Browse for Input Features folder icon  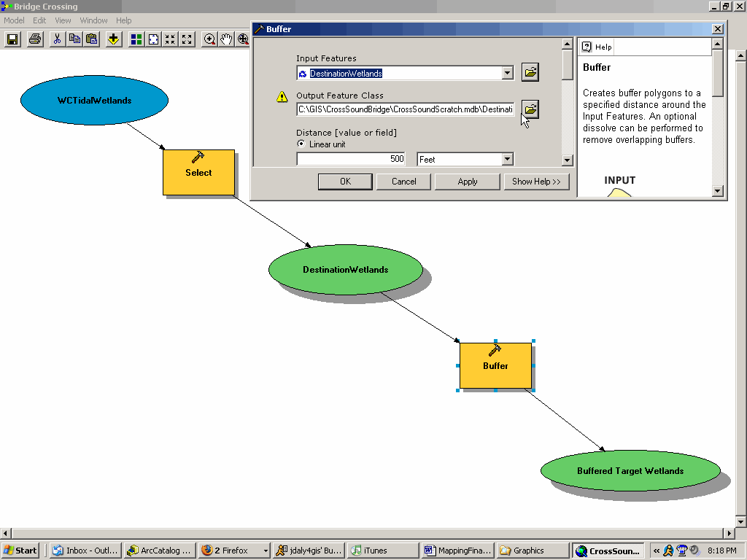(530, 72)
